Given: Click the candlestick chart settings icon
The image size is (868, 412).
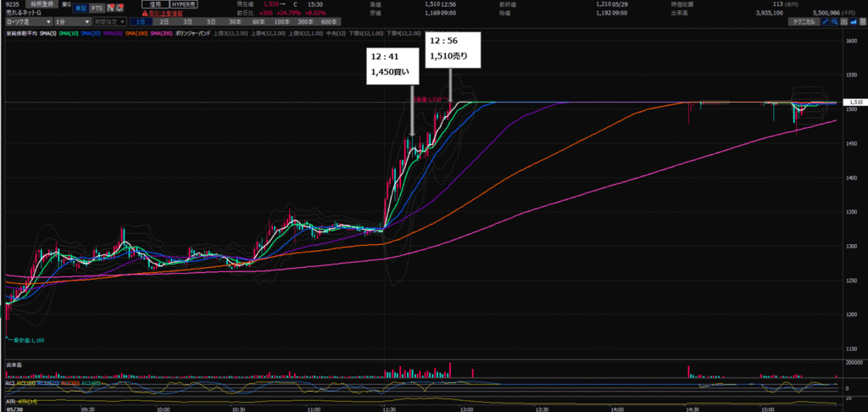Looking at the screenshot, I should 844,21.
